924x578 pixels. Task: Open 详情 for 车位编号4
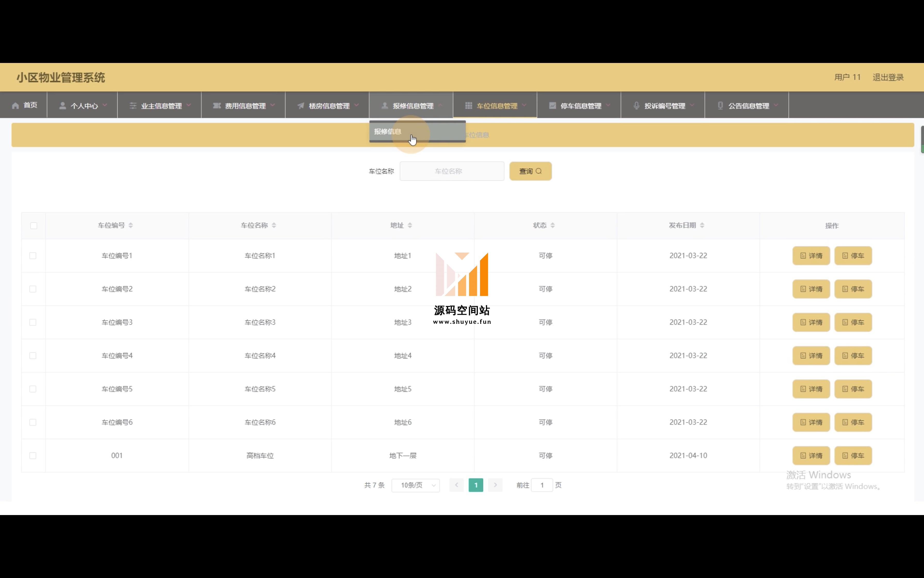[811, 356]
